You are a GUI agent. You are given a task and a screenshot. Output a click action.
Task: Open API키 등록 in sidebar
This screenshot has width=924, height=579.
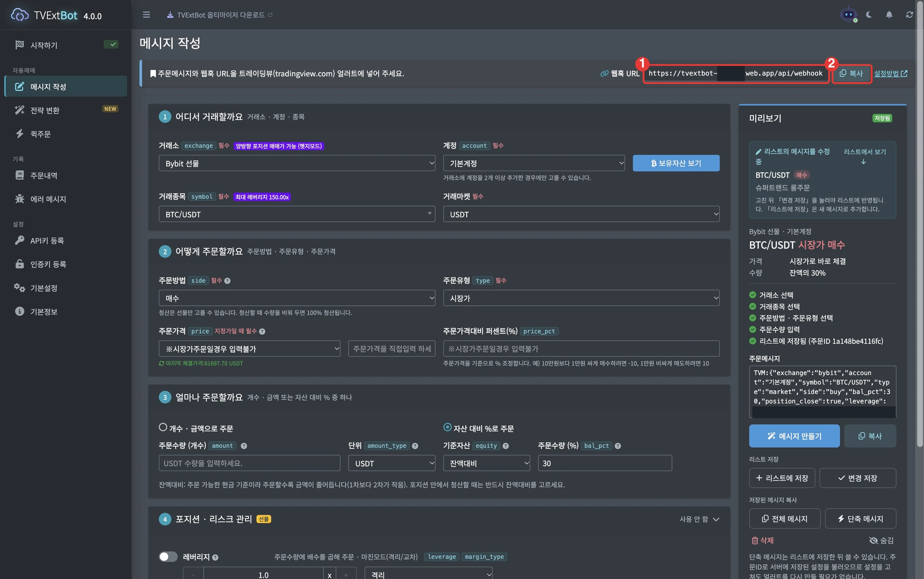(66, 241)
